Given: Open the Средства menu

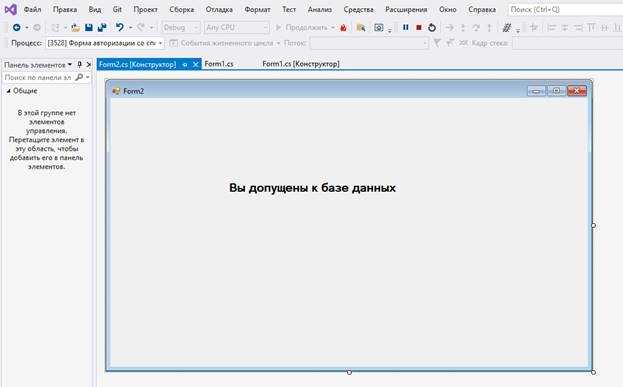Looking at the screenshot, I should coord(358,9).
